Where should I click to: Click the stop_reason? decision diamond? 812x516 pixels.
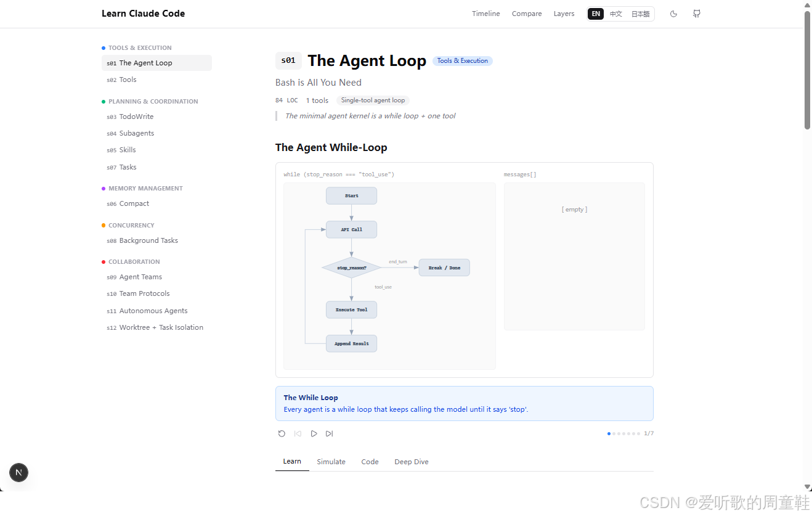[351, 268]
